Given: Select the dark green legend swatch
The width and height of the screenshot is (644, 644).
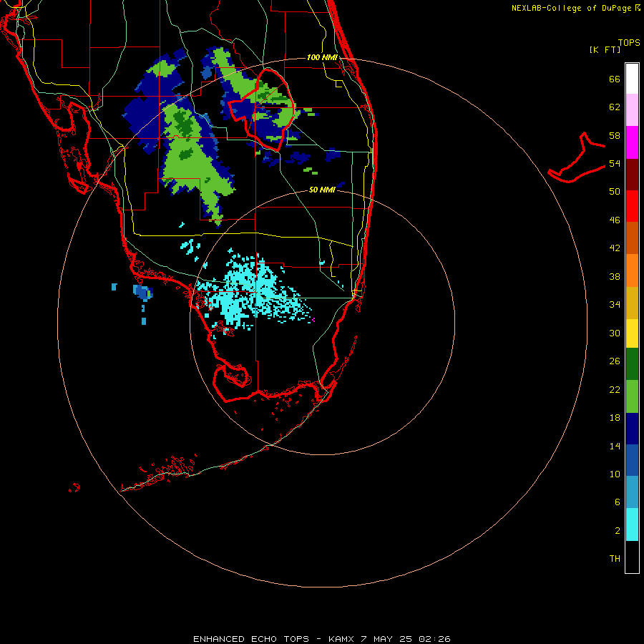Looking at the screenshot, I should click(x=632, y=364).
